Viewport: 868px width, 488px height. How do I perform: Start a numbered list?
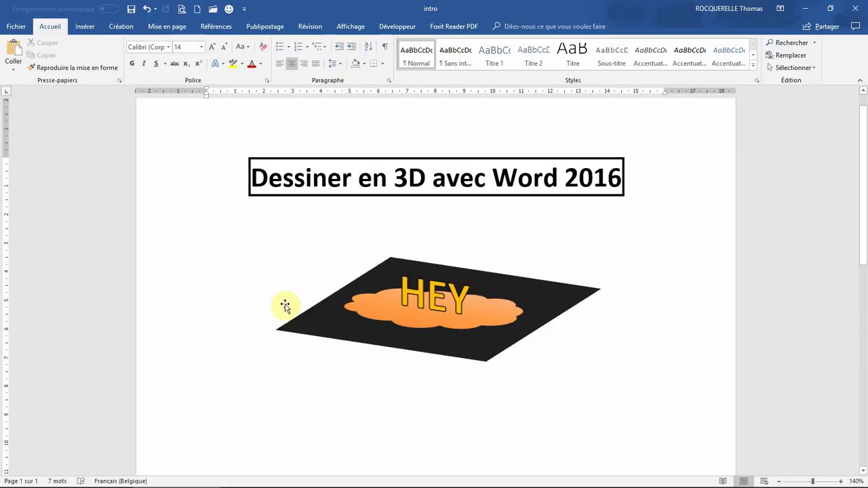(298, 47)
